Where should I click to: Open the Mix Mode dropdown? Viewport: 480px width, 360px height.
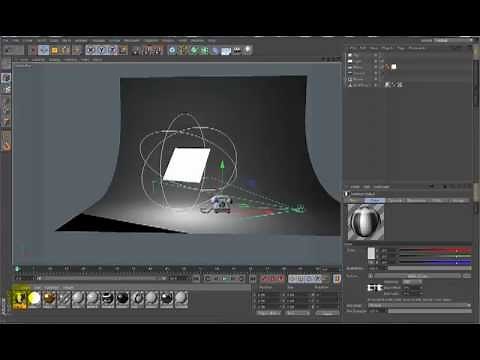pos(419,305)
